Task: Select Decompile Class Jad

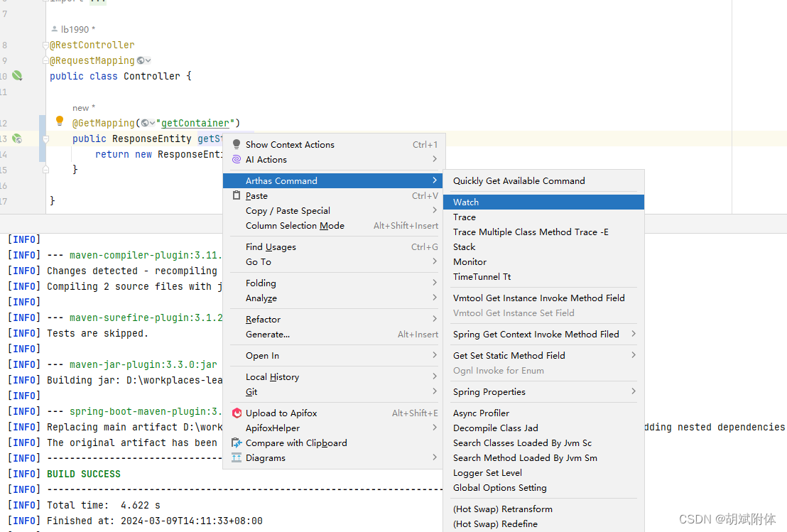Action: (543, 428)
